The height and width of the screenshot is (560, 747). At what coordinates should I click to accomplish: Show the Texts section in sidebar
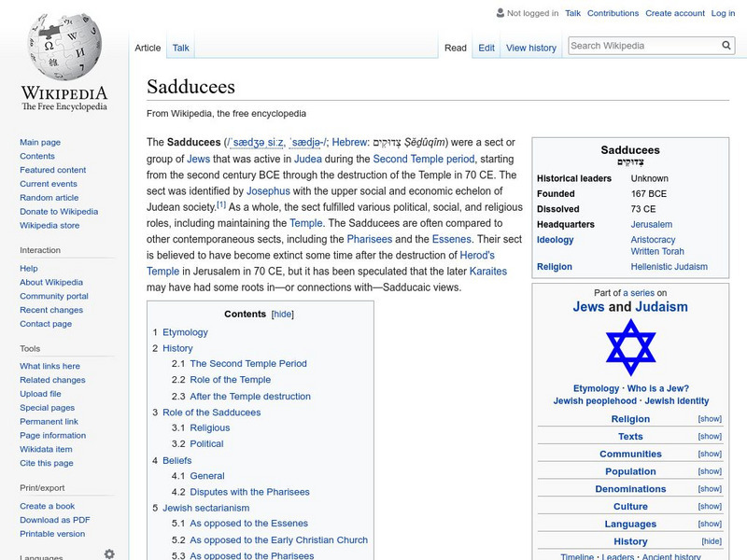710,436
